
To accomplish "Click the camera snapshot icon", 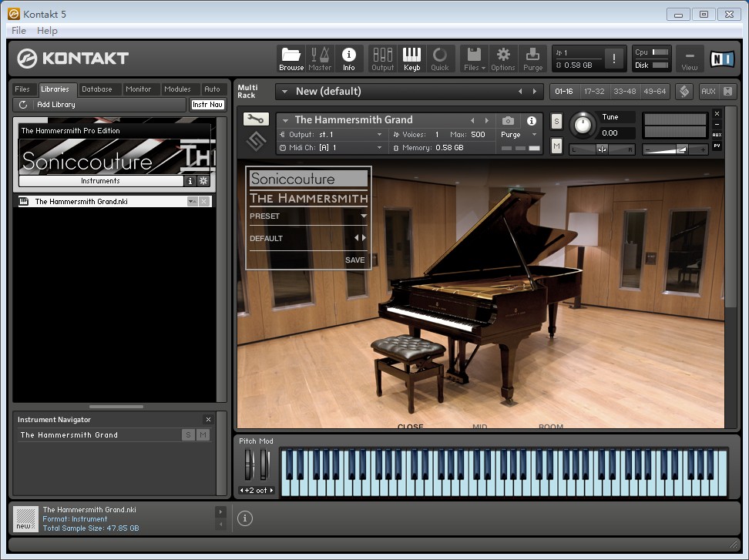I will pos(508,121).
